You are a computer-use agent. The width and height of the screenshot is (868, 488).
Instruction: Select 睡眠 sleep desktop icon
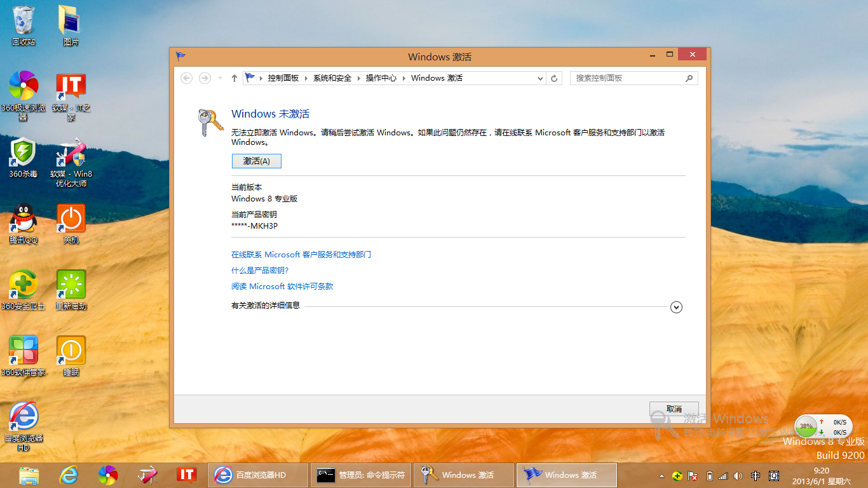71,356
